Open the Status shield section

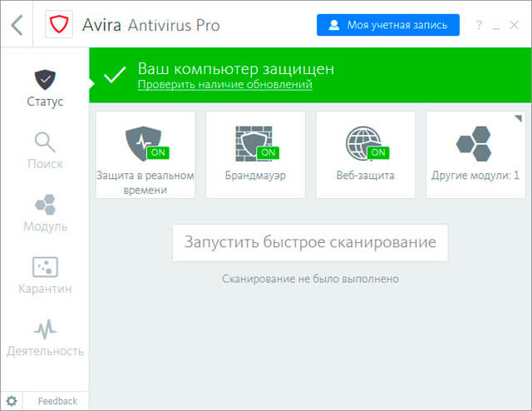44,88
